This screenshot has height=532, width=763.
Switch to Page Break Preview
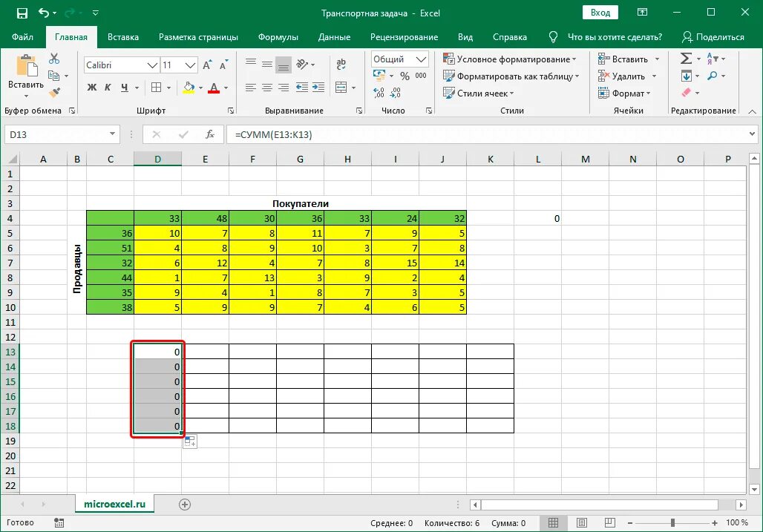[x=609, y=523]
